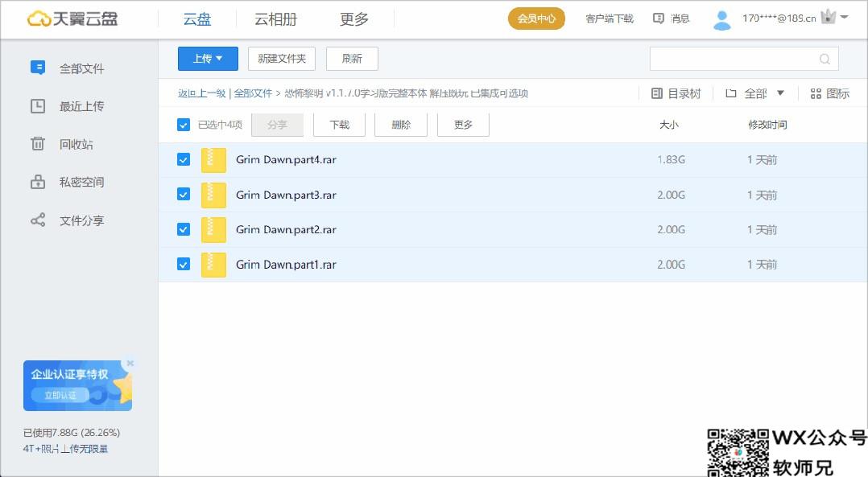Click the file name Grim Dawn.part3.rar
Viewport: 868px width, 477px height.
(286, 195)
